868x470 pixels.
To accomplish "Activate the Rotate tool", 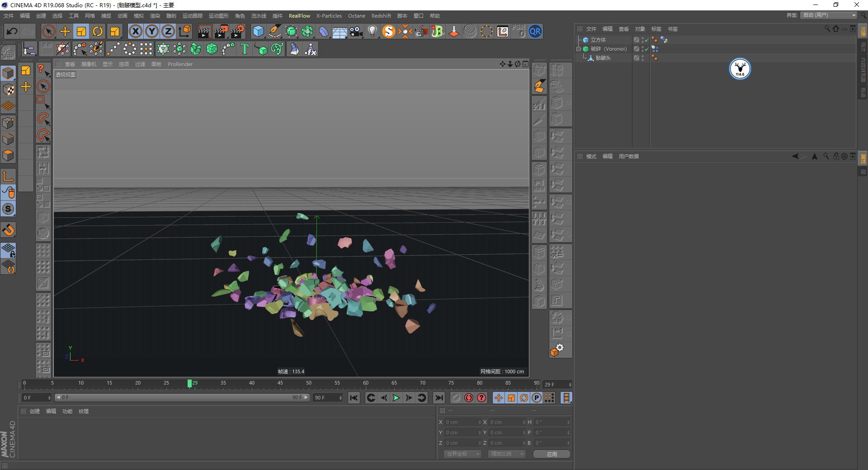I will point(98,31).
